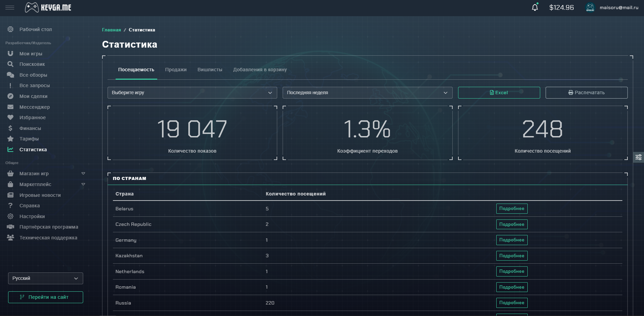Click the Распечатать print button
Viewport: 644px width, 316px height.
587,93
